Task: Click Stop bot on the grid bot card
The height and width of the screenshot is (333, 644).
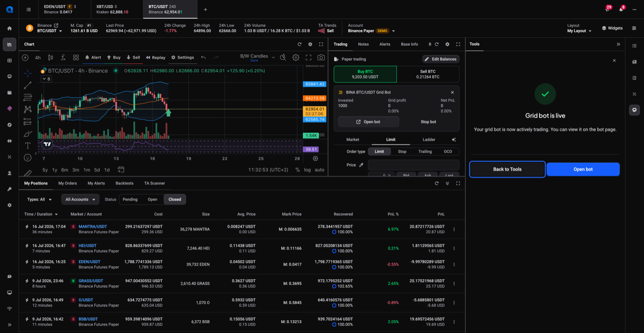Action: tap(428, 122)
